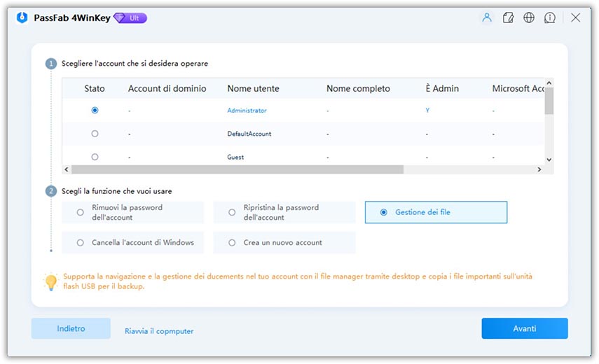
Task: Select the Guest account radio button
Action: (x=95, y=157)
